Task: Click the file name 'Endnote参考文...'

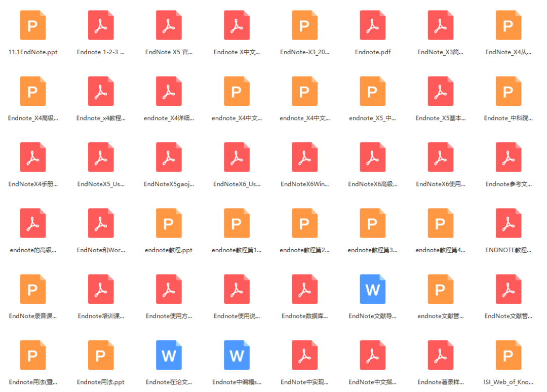Action: (509, 184)
